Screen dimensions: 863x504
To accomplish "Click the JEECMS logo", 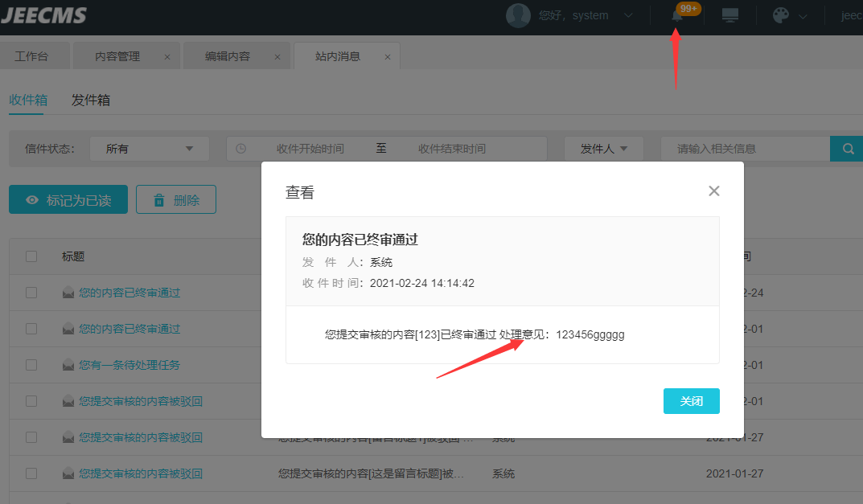I will click(44, 14).
